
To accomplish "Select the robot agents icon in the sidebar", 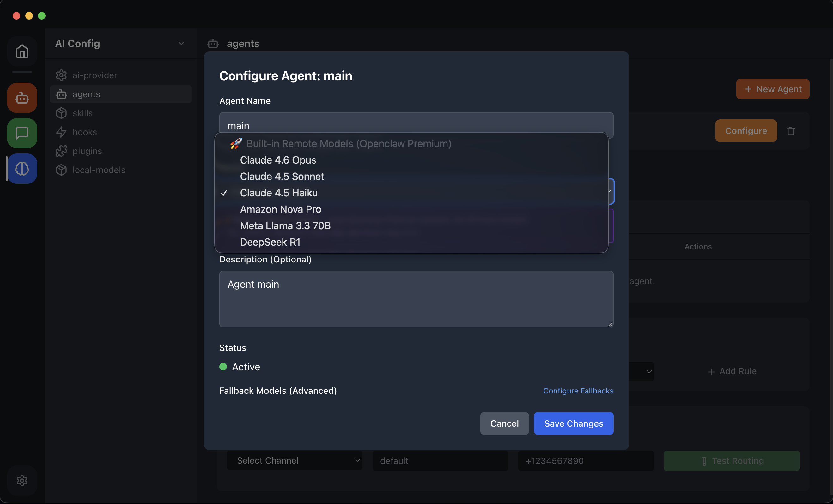I will pyautogui.click(x=21, y=98).
